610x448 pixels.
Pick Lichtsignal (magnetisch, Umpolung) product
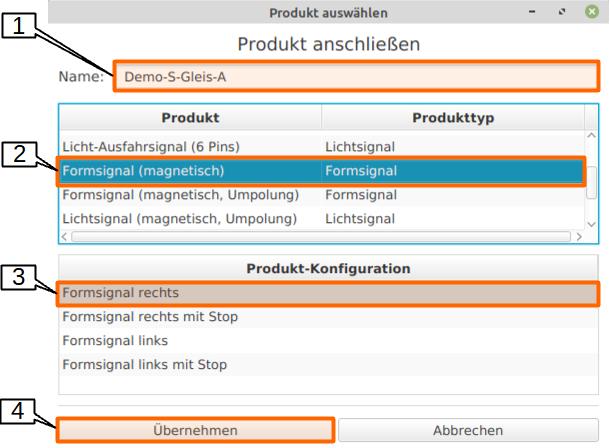click(190, 219)
